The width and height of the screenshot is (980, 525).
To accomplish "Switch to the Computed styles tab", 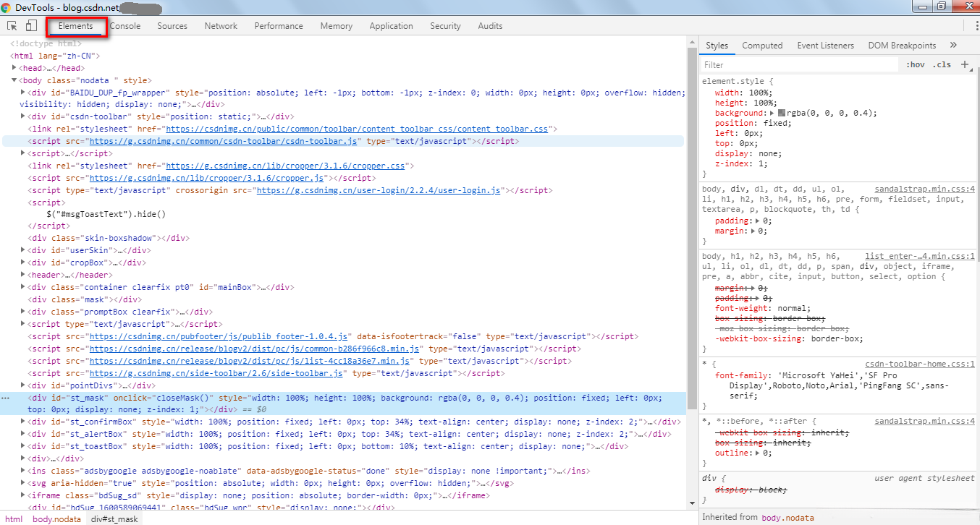I will pos(762,46).
